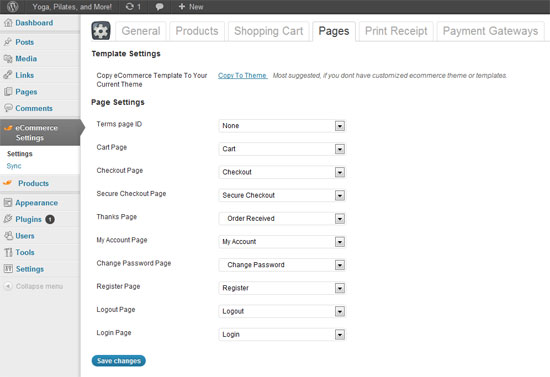Image resolution: width=550 pixels, height=377 pixels.
Task: Click the Links chain icon
Action: pos(8,75)
